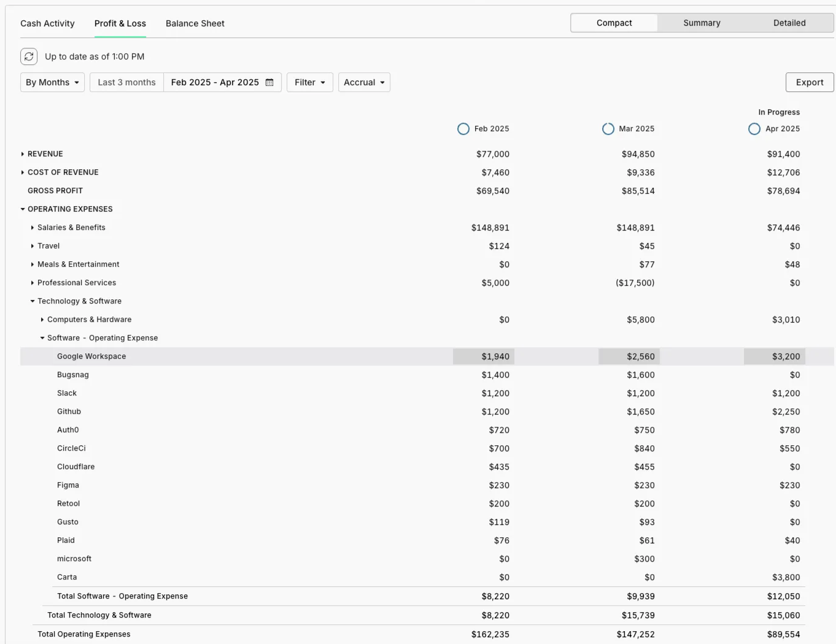Switch to Compact view
Image resolution: width=836 pixels, height=644 pixels.
click(614, 23)
